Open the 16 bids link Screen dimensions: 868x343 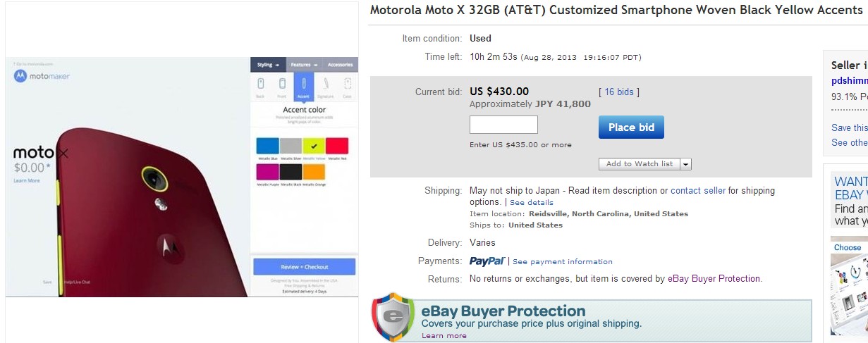[618, 92]
